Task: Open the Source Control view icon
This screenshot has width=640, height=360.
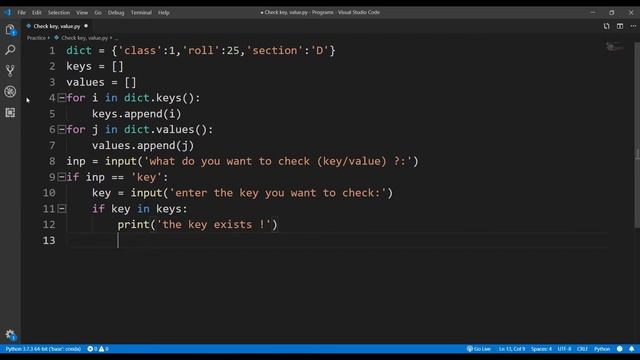Action: (10, 71)
